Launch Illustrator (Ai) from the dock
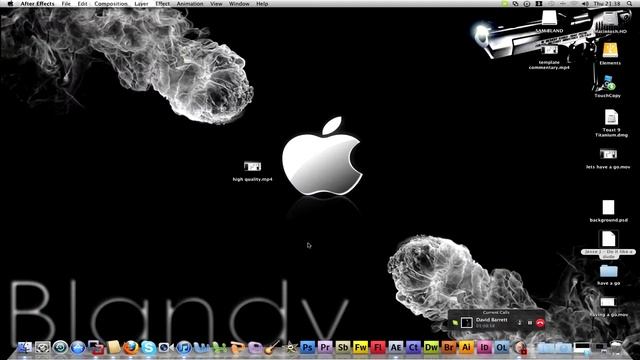This screenshot has height=360, width=640. click(466, 347)
